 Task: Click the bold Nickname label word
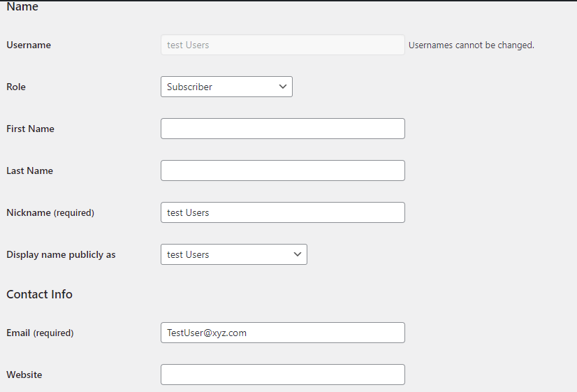point(28,212)
